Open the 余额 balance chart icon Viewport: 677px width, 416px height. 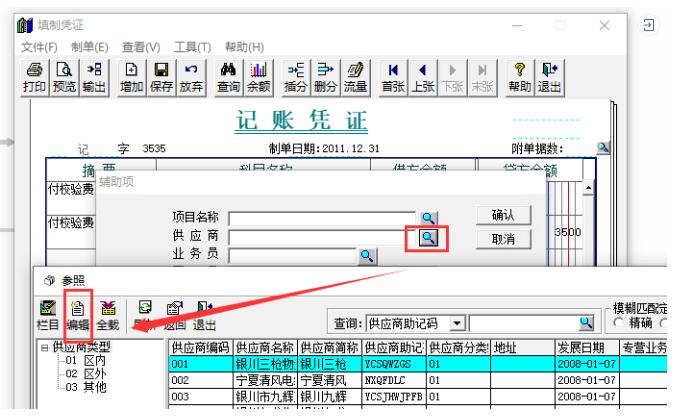(x=258, y=77)
